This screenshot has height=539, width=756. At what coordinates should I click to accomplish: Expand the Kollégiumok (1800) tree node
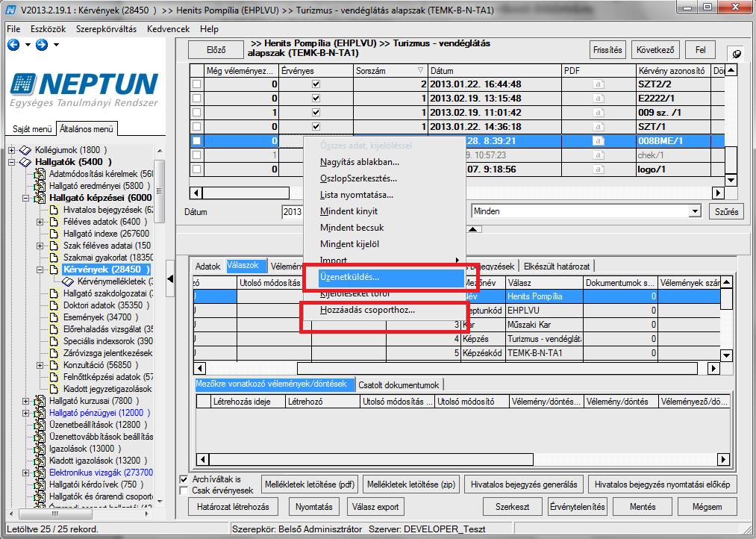[12, 150]
